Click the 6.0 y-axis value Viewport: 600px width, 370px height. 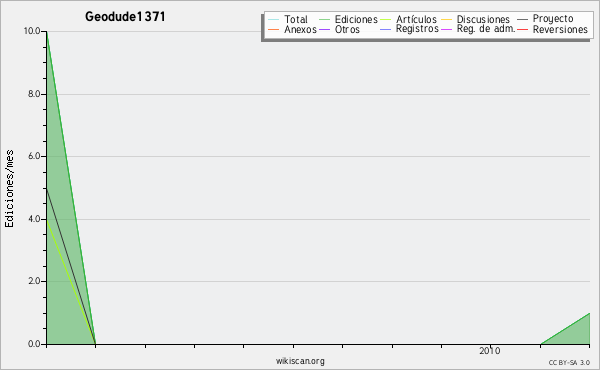pos(34,156)
